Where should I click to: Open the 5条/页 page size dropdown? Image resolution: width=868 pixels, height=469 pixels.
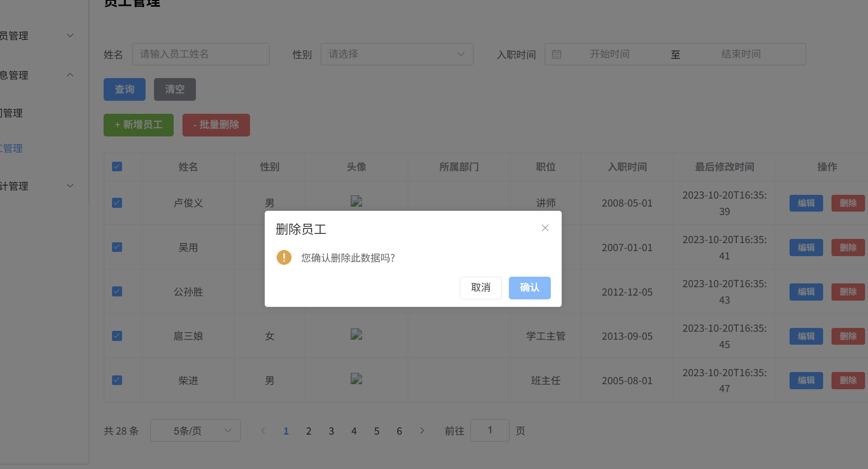coord(195,431)
